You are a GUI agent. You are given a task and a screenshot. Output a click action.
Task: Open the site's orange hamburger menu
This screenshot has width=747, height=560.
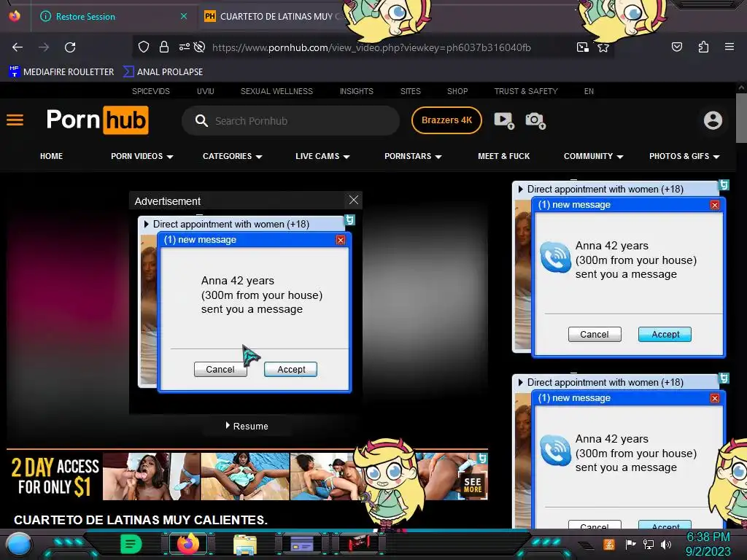click(x=15, y=120)
